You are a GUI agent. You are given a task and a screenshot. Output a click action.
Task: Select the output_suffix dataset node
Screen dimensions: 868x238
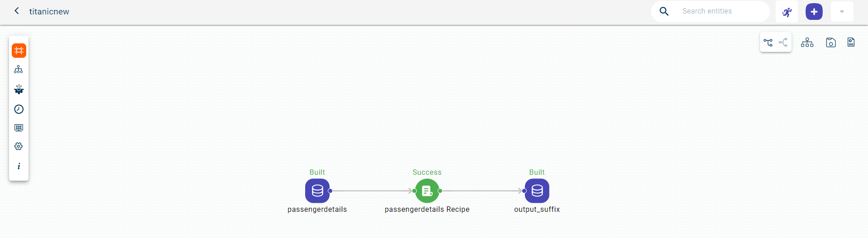pos(537,191)
